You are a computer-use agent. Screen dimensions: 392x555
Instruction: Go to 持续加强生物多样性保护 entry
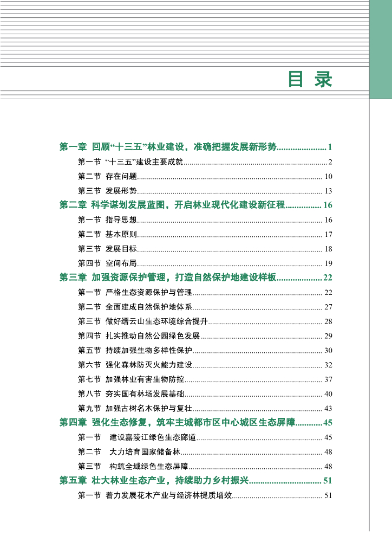coord(205,351)
